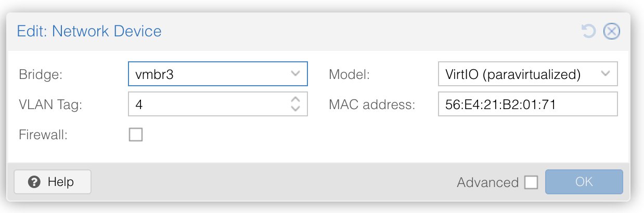The image size is (644, 213).
Task: Click the vmbr3 Bridge combo box text
Action: (x=208, y=74)
